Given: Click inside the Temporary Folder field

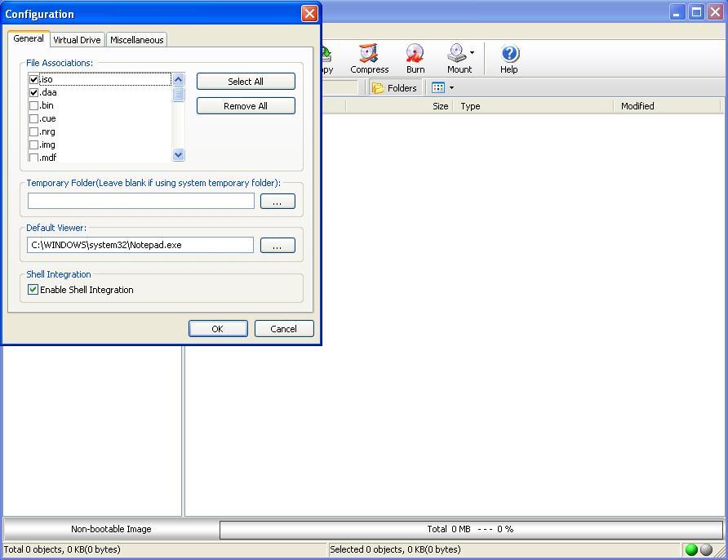Looking at the screenshot, I should [x=139, y=200].
